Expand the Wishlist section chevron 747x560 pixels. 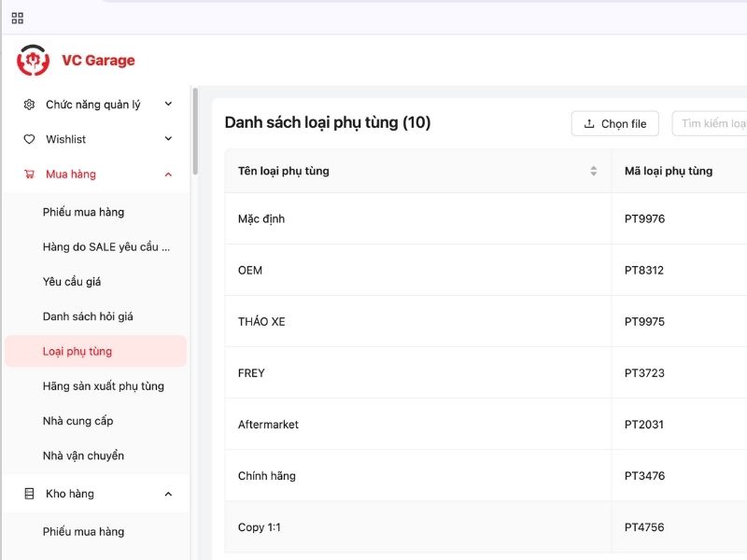pos(168,139)
